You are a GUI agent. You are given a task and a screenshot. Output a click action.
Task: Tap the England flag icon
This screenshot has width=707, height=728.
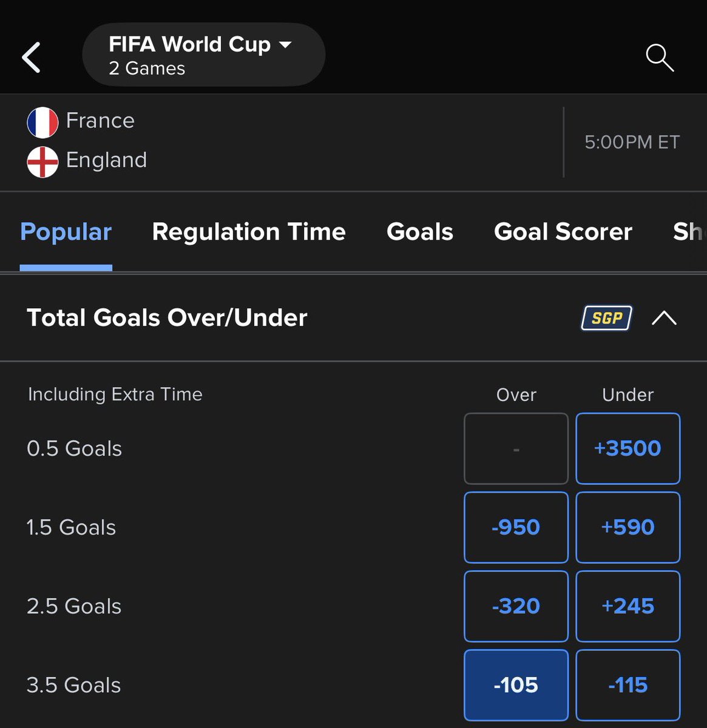(42, 162)
